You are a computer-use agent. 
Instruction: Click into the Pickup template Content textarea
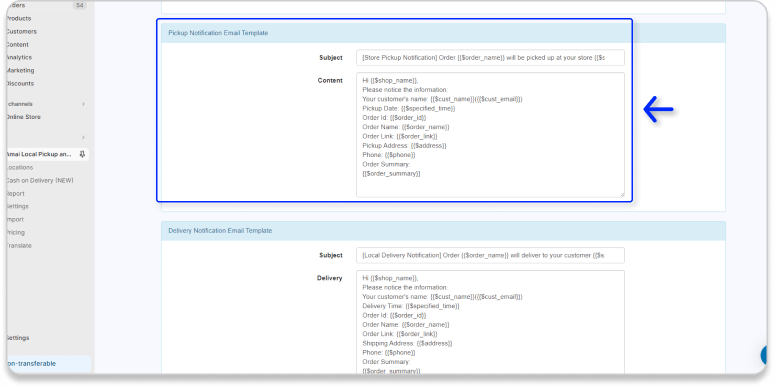490,135
